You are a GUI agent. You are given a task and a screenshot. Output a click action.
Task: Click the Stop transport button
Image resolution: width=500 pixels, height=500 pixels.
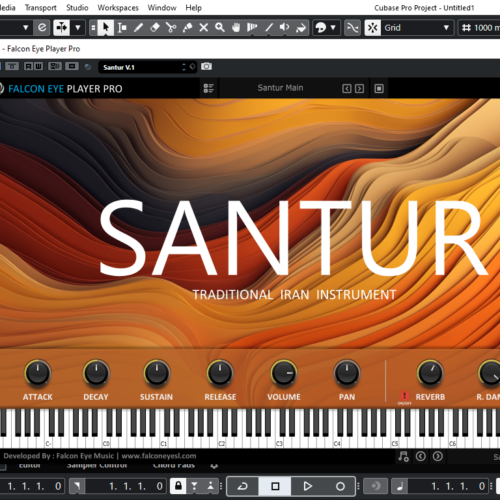pos(275,486)
